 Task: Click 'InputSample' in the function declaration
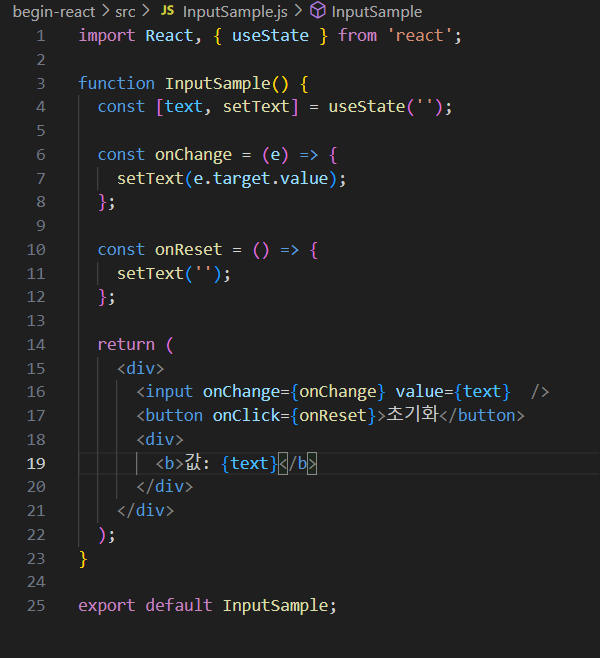coord(217,84)
